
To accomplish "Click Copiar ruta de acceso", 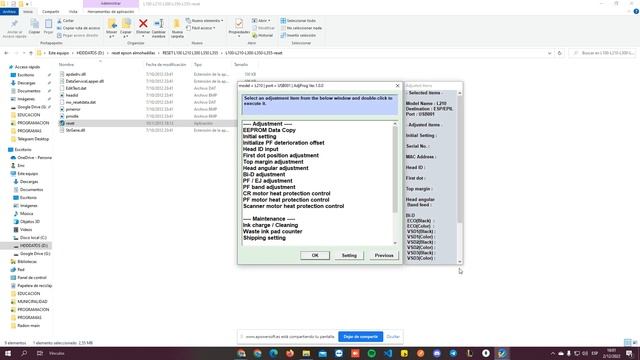I will point(78,28).
